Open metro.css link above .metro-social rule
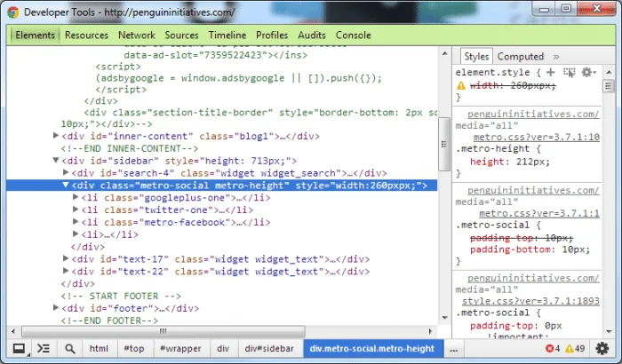Viewport: 622px width, 364px height. [x=539, y=213]
